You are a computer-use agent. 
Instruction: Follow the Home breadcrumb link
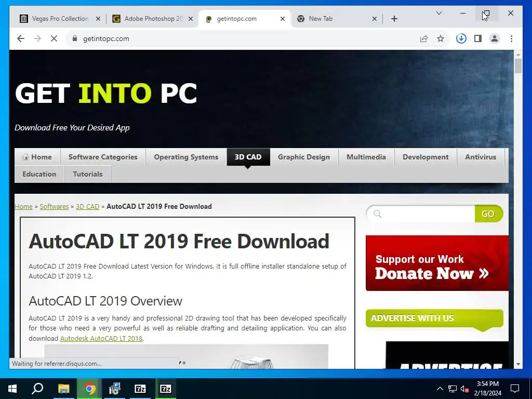(23, 206)
